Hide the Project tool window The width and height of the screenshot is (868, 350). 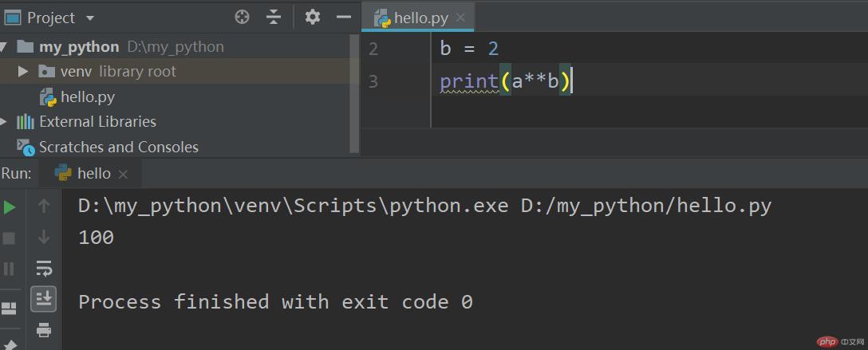click(x=344, y=18)
